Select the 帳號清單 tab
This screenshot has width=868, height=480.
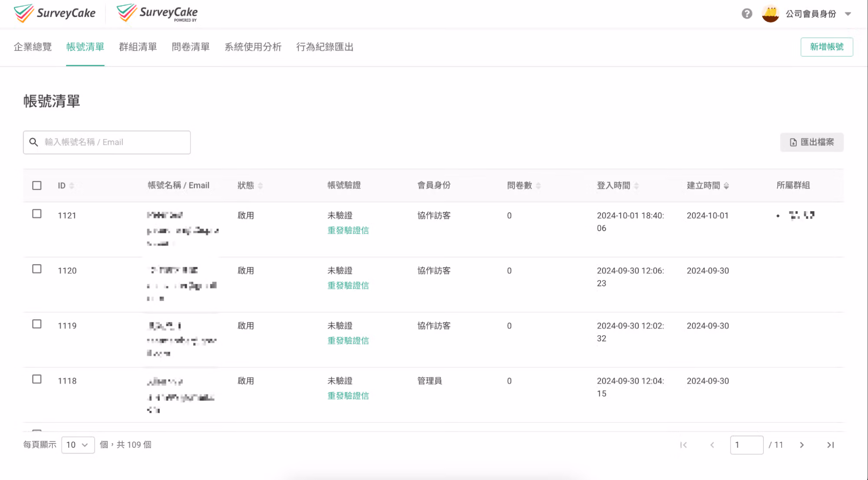(85, 47)
